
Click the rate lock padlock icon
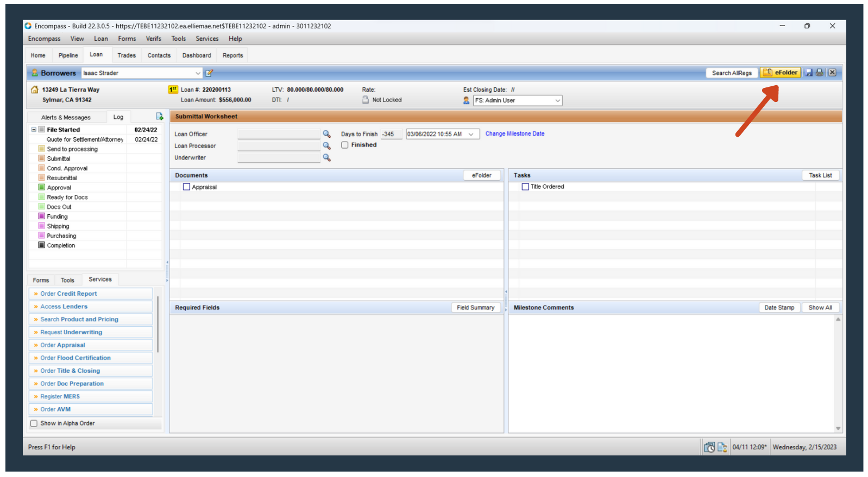(366, 100)
